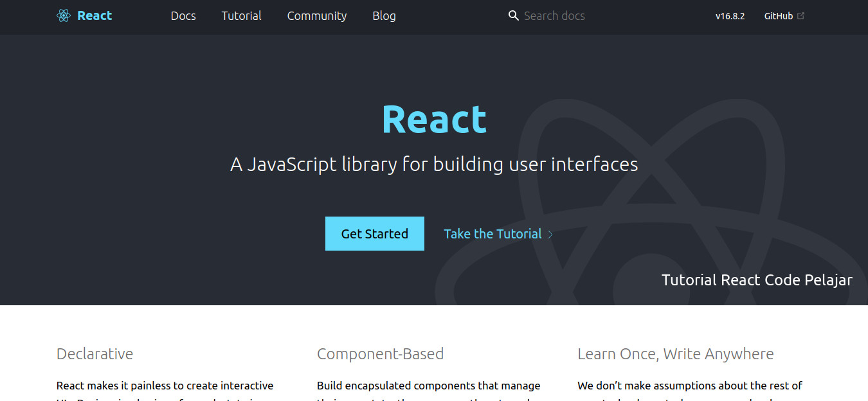The image size is (868, 401).
Task: Click text 'Build encapsulated components that manage'
Action: coord(429,386)
